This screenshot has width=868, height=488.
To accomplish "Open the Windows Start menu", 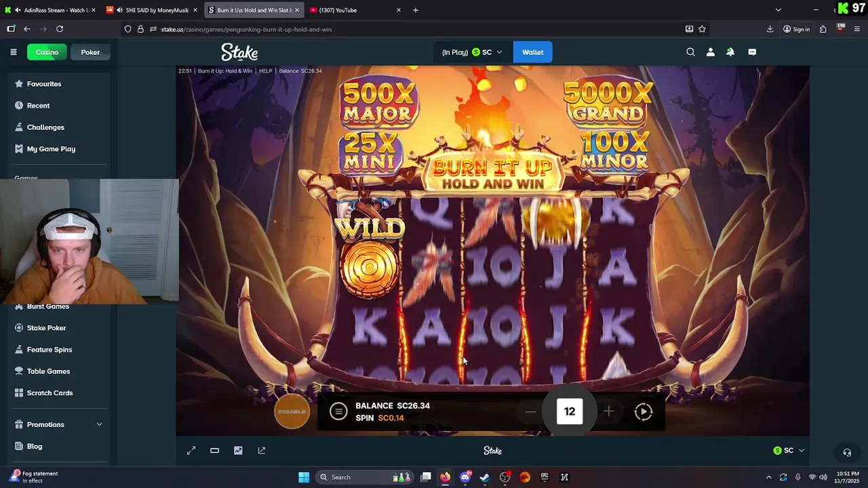I will 304,477.
